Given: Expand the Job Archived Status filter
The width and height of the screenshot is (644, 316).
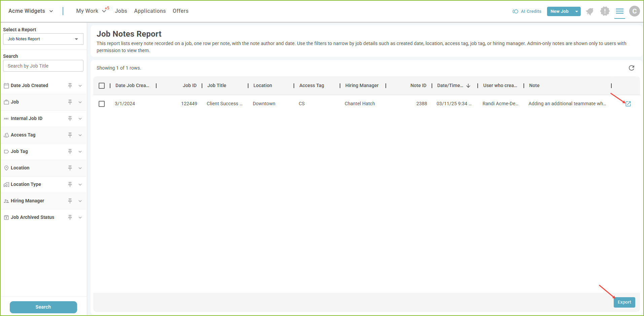Looking at the screenshot, I should pyautogui.click(x=80, y=218).
